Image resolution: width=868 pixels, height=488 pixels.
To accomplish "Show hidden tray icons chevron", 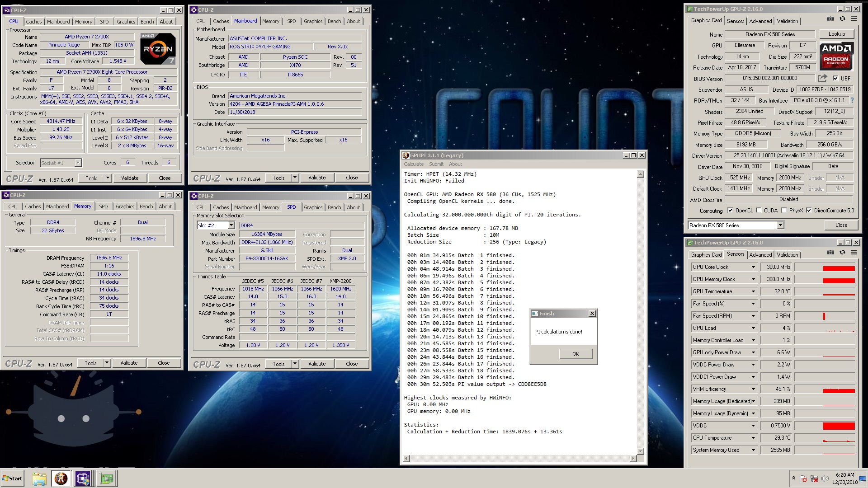I will 793,478.
